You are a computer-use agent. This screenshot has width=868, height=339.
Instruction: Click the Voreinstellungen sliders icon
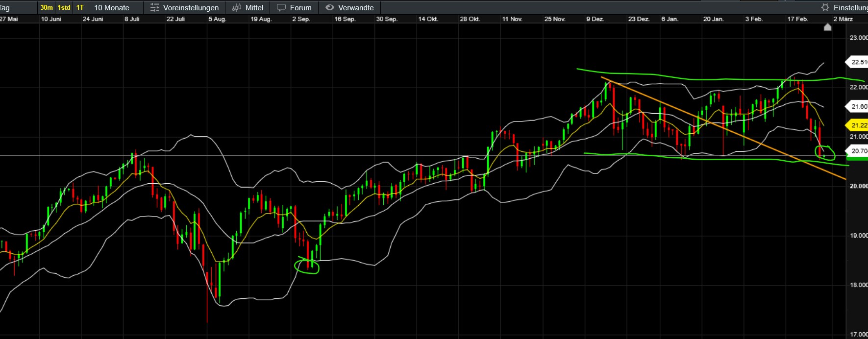[154, 7]
